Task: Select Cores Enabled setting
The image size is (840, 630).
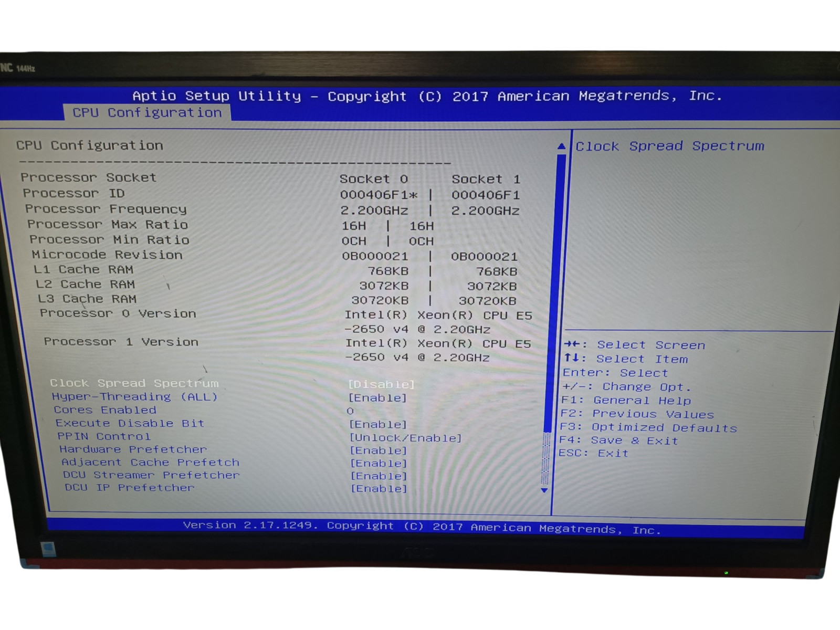Action: (105, 410)
